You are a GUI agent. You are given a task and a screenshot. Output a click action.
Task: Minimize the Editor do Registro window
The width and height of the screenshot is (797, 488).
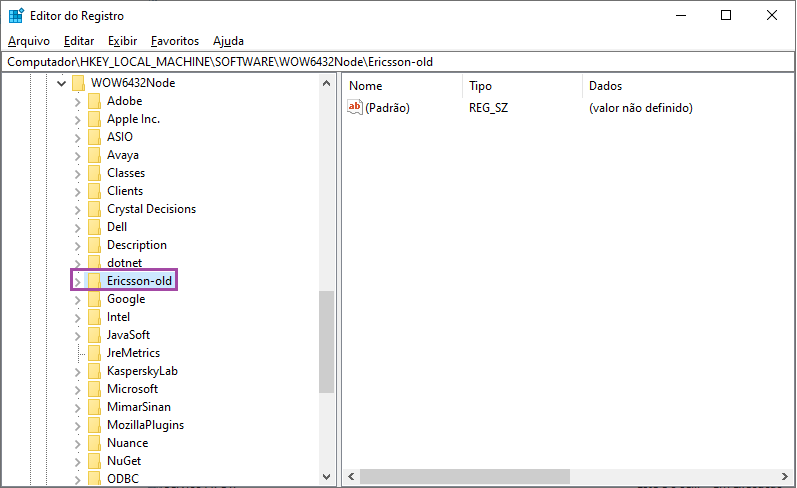point(681,15)
